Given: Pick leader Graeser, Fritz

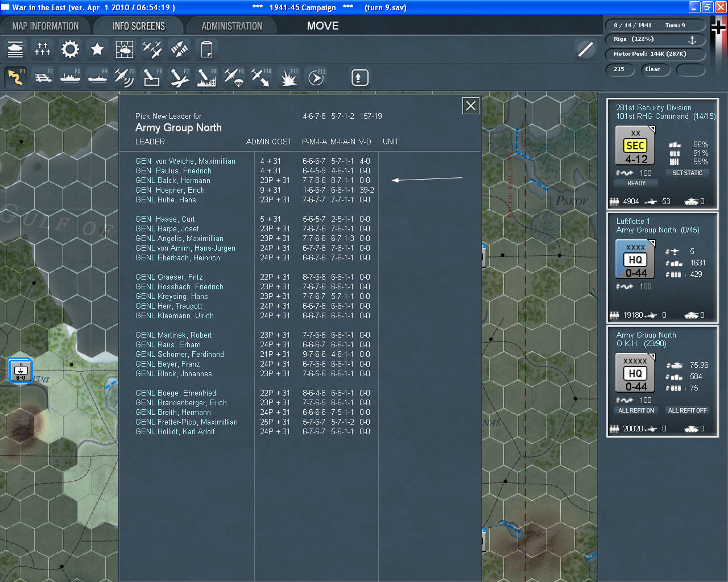Looking at the screenshot, I should 169,277.
